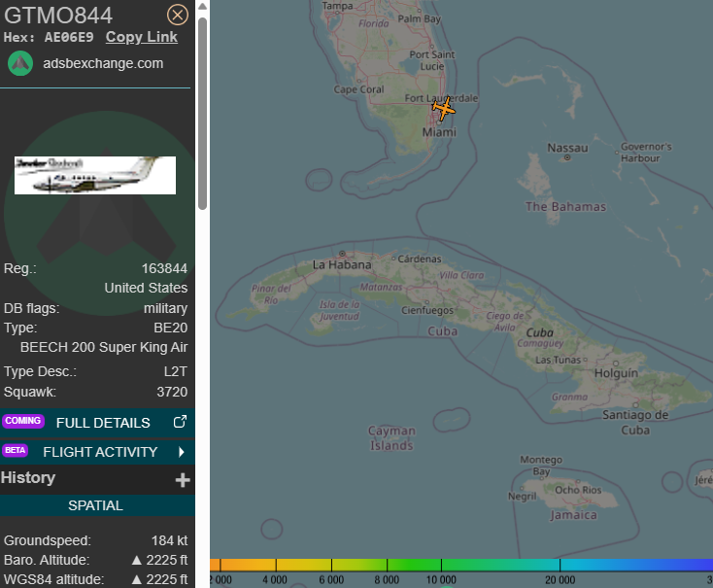713x588 pixels.
Task: Close the GTMO844 aircraft info panel
Action: click(178, 15)
